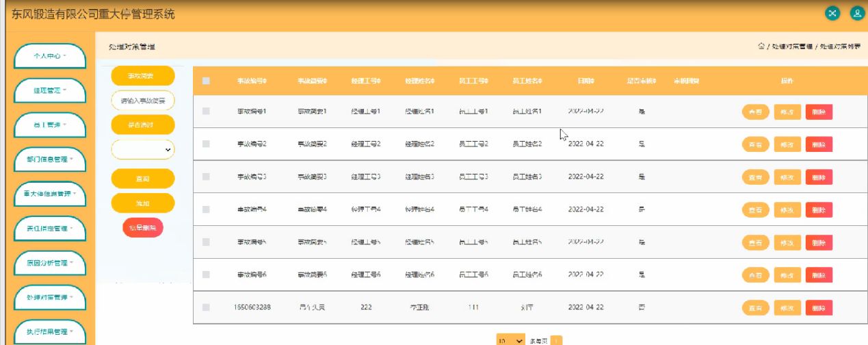Image resolution: width=868 pixels, height=345 pixels.
Task: Click the 经理工号 cell showing 222
Action: tap(366, 307)
